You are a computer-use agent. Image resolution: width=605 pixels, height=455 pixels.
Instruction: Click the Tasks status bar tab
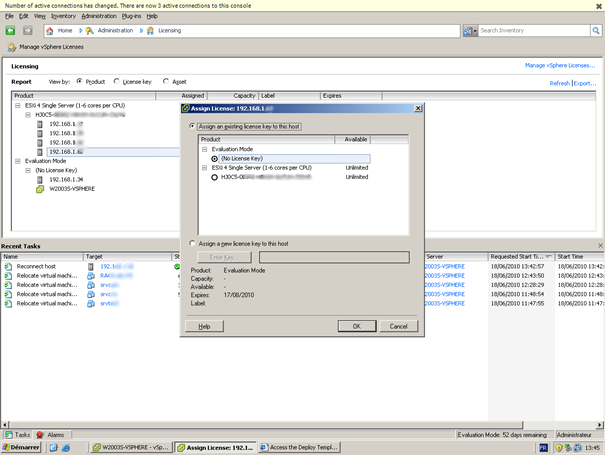tap(17, 435)
